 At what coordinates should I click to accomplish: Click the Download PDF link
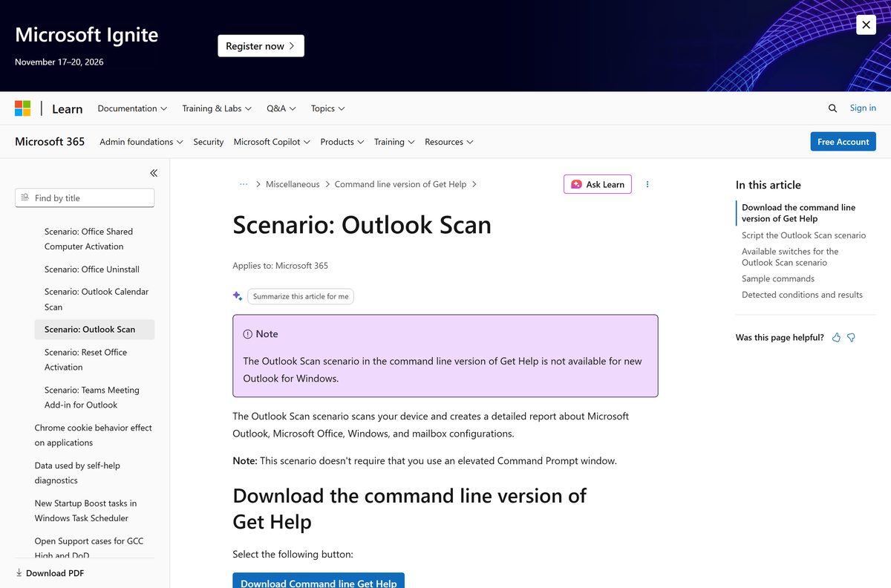tap(50, 573)
